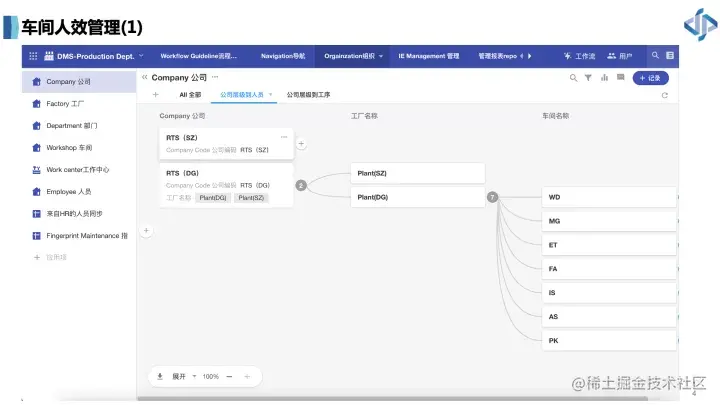
Task: Show more tabs with right arrow
Action: click(x=529, y=56)
